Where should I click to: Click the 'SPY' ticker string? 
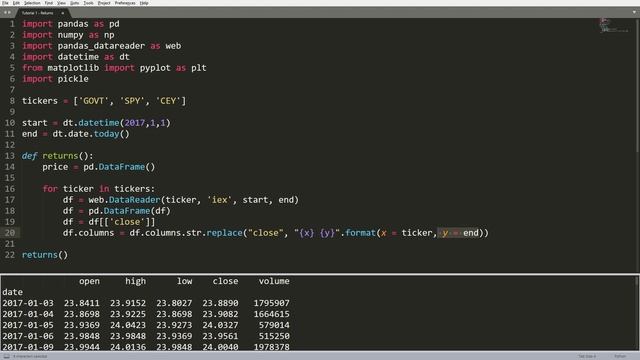point(132,101)
